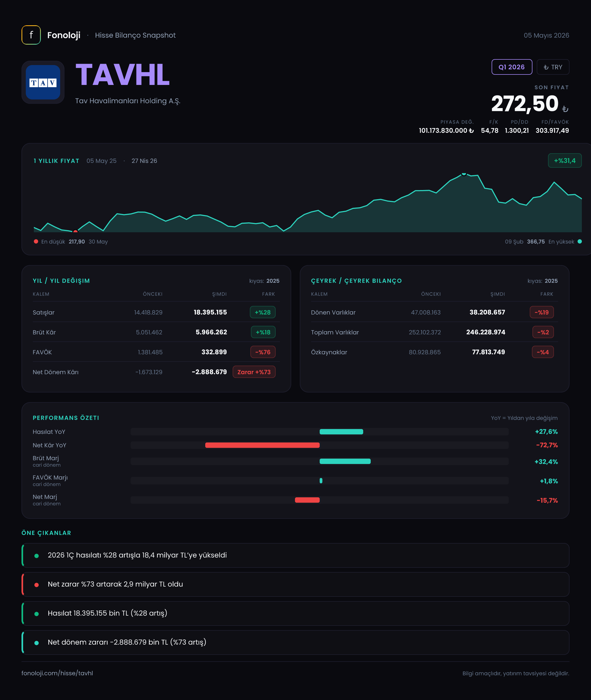Image resolution: width=591 pixels, height=700 pixels.
Task: Click green bullet of 2026 1Ç hasılatı highlight
Action: pyautogui.click(x=37, y=555)
